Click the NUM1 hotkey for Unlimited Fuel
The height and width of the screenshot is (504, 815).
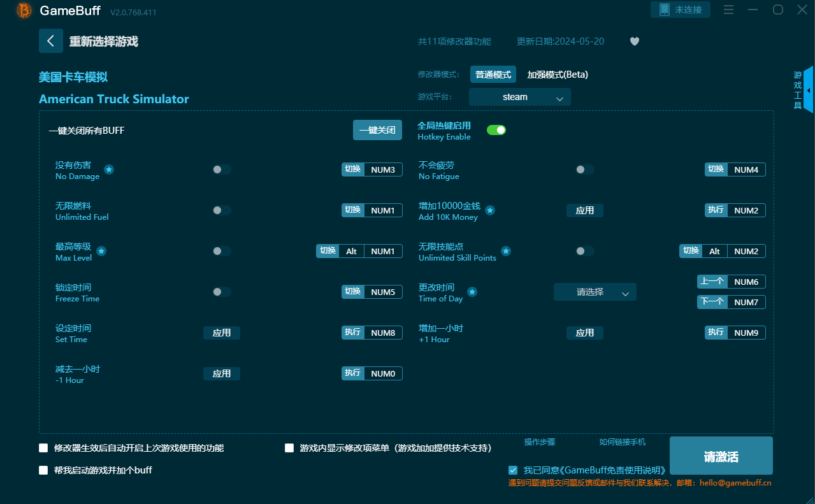(384, 210)
